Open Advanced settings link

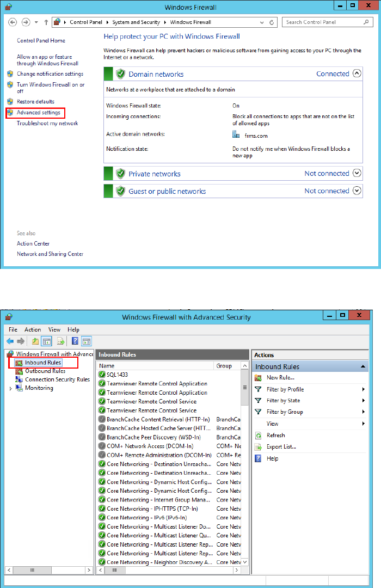pyautogui.click(x=38, y=113)
